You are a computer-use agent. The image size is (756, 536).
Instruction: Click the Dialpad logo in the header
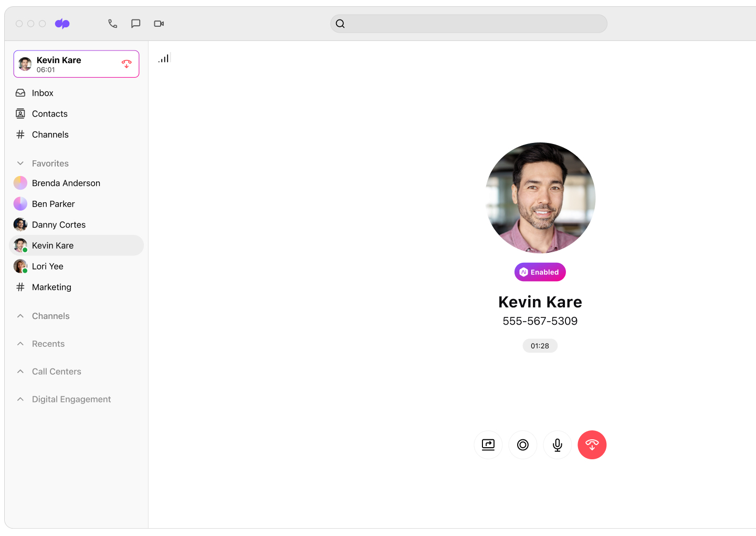(x=62, y=23)
